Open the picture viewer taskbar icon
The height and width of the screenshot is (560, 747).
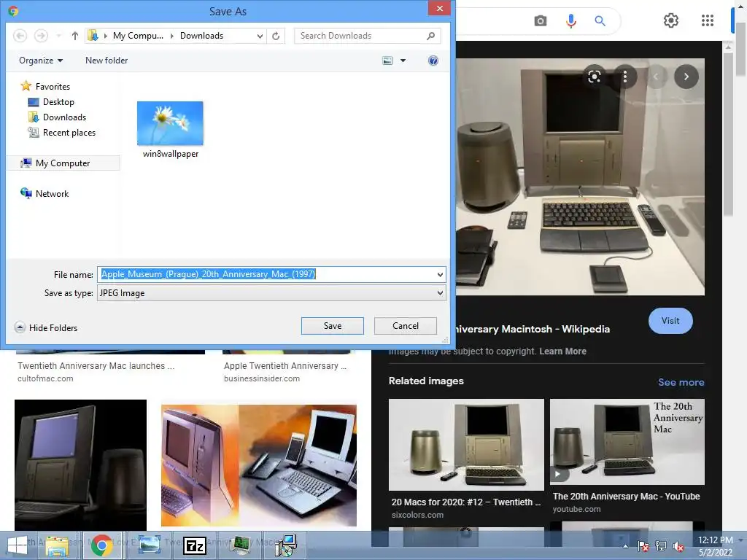149,545
